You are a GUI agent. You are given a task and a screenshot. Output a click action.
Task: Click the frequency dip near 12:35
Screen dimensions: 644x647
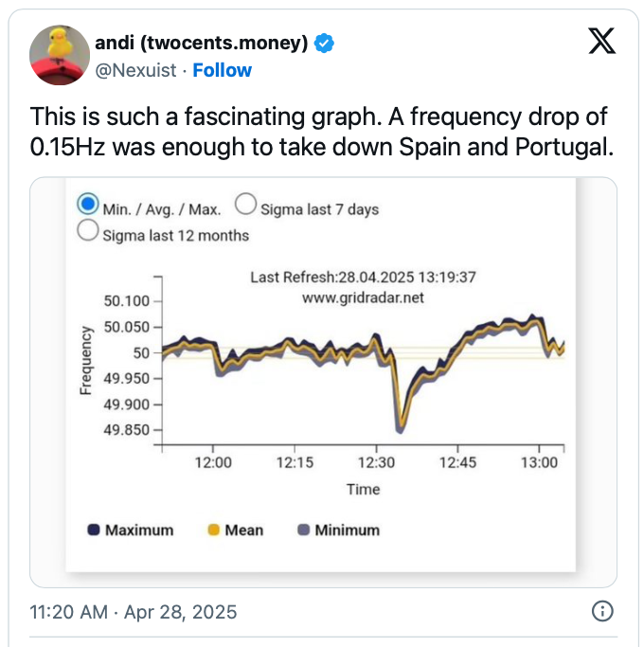402,424
